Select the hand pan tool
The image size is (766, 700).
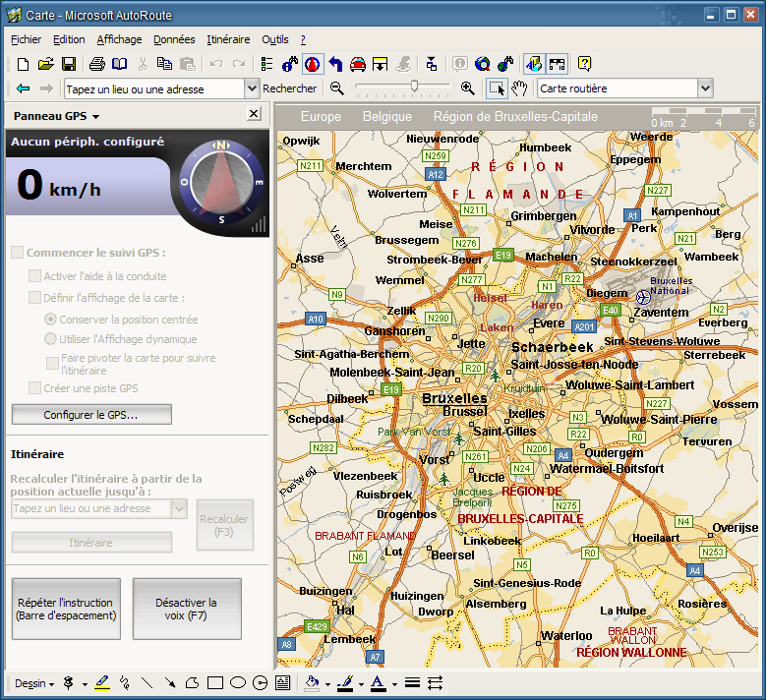click(520, 88)
